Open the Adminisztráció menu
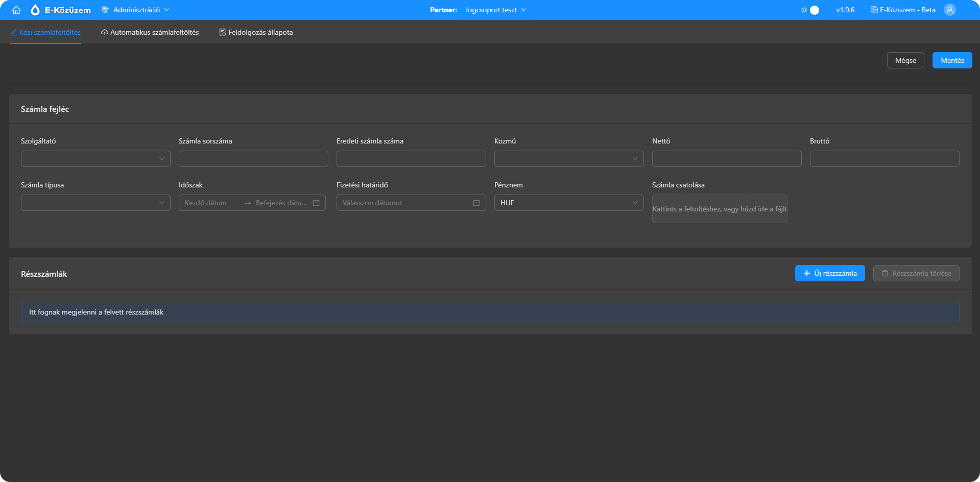 click(x=136, y=10)
